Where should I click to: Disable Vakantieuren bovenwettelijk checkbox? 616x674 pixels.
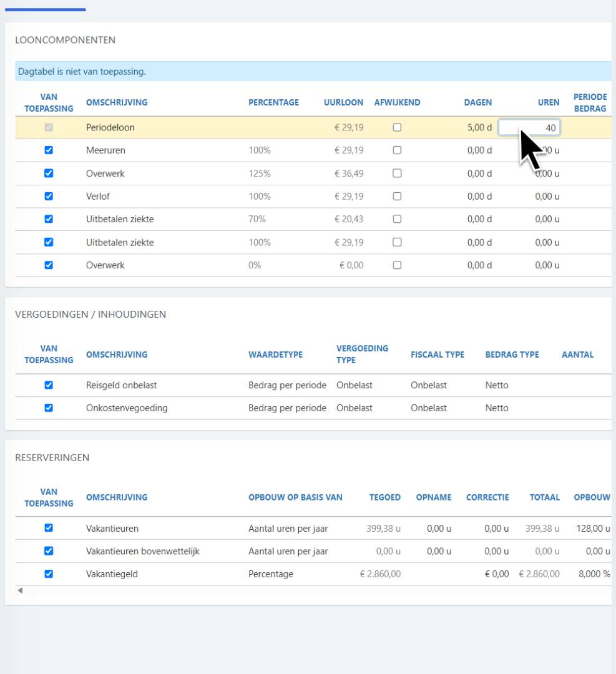49,551
